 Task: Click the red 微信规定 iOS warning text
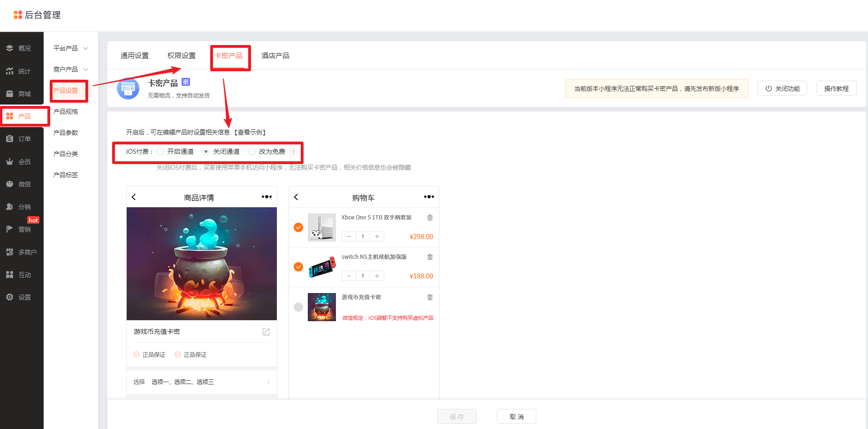point(388,318)
